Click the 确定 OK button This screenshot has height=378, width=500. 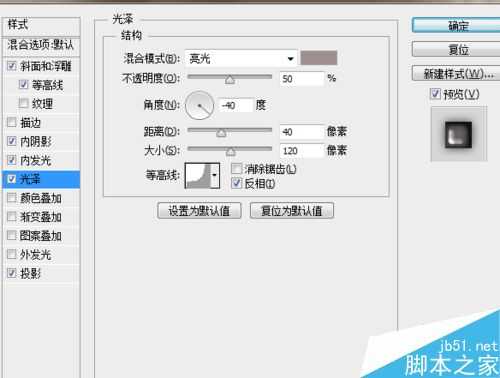coord(456,25)
